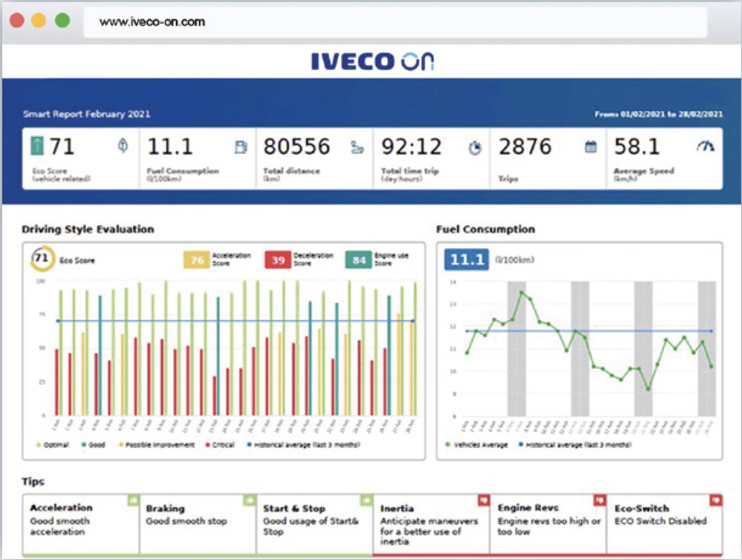Screen dimensions: 742x560
Task: Click the yellow 76 Acceleration Score badge
Action: coord(197,260)
